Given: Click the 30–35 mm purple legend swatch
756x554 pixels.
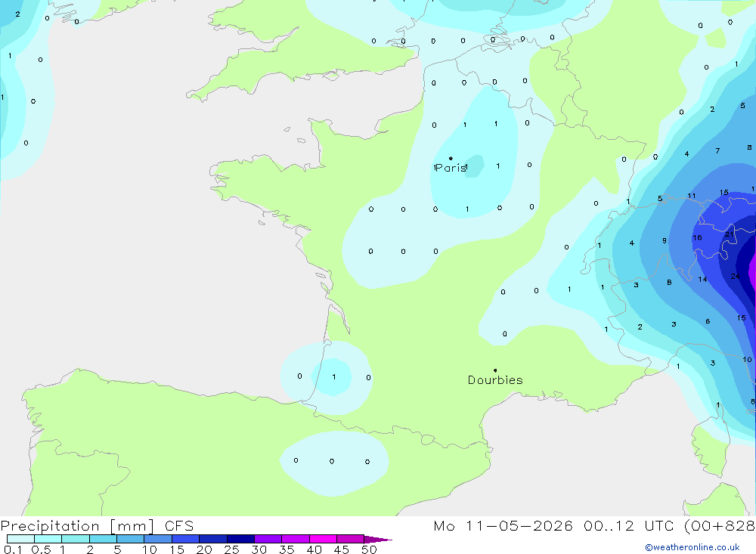Looking at the screenshot, I should coord(268,539).
